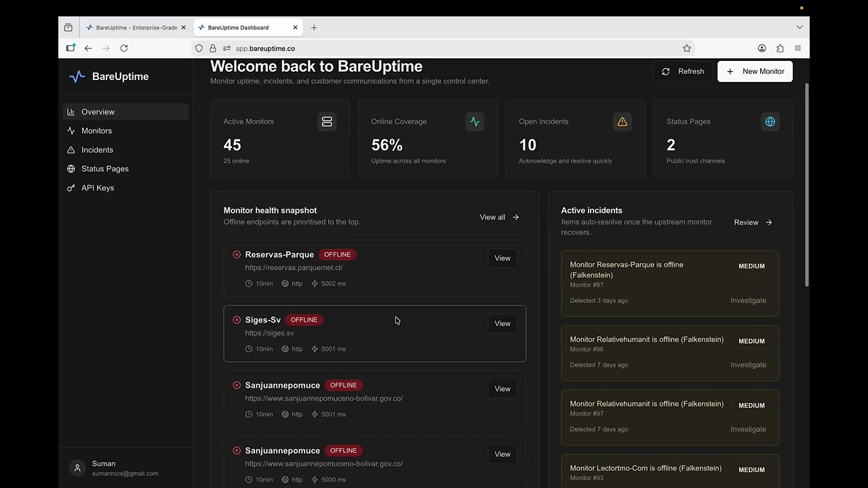Click the Open Incidents warning triangle icon

[x=623, y=122]
